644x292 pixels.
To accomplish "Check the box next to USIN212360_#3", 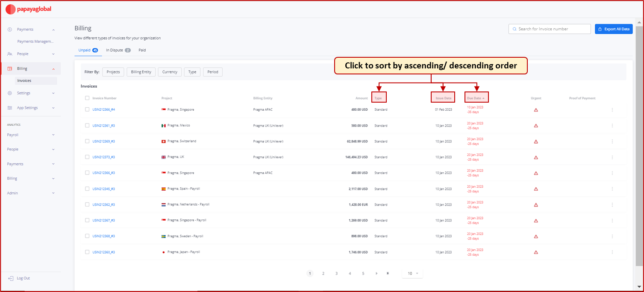I will pos(87,252).
